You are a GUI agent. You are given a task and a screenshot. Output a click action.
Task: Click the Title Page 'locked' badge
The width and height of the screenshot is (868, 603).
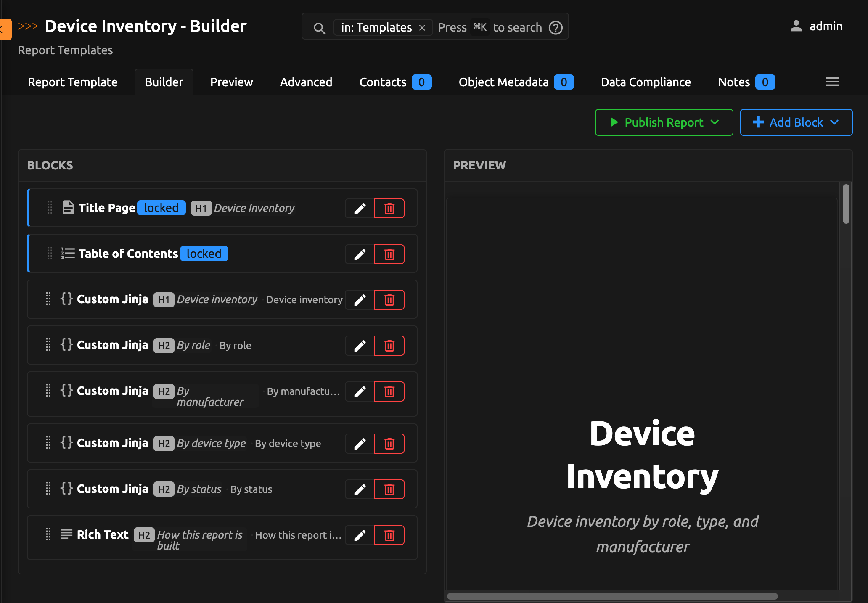pos(161,208)
